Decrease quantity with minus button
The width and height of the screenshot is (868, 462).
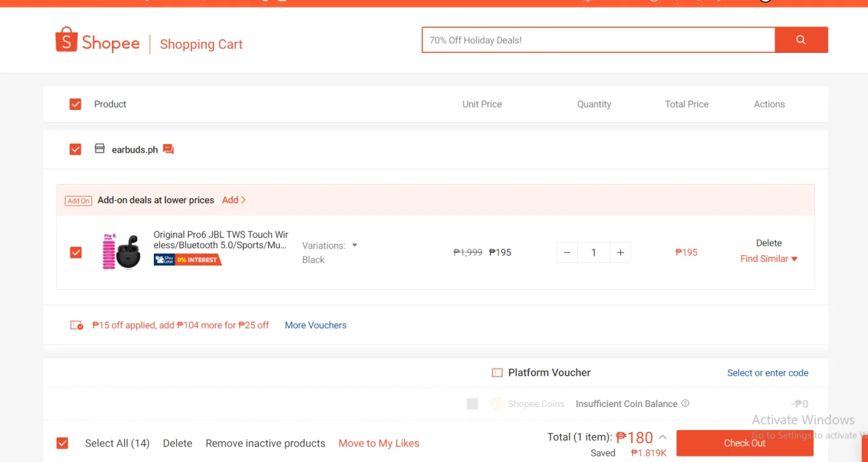[568, 252]
